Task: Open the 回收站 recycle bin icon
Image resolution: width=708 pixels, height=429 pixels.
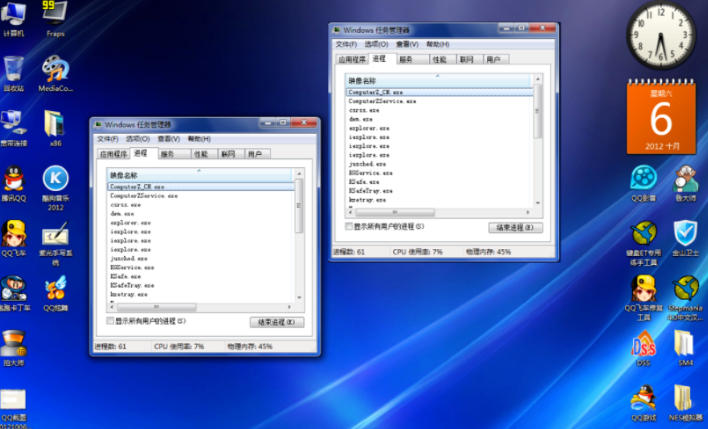Action: [14, 69]
